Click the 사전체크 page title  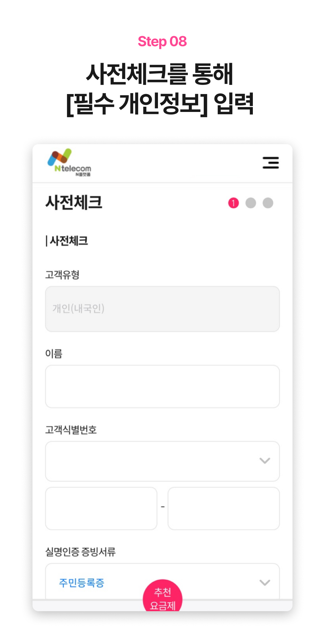coord(74,202)
